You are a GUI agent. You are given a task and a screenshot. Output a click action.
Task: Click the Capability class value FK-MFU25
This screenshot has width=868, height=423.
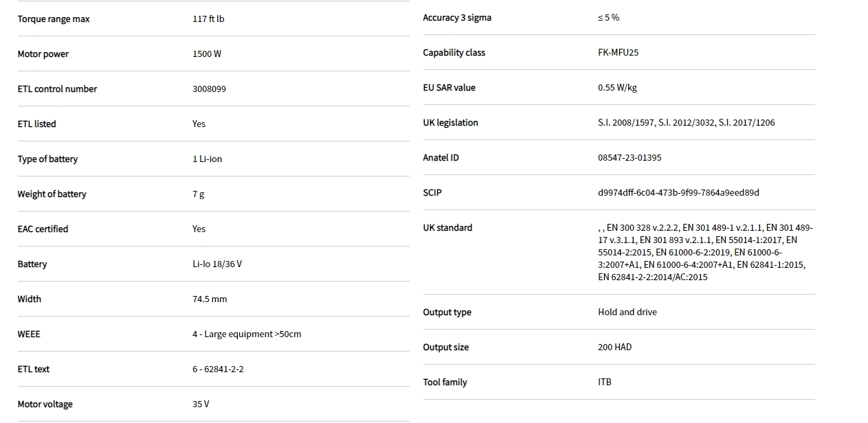618,53
